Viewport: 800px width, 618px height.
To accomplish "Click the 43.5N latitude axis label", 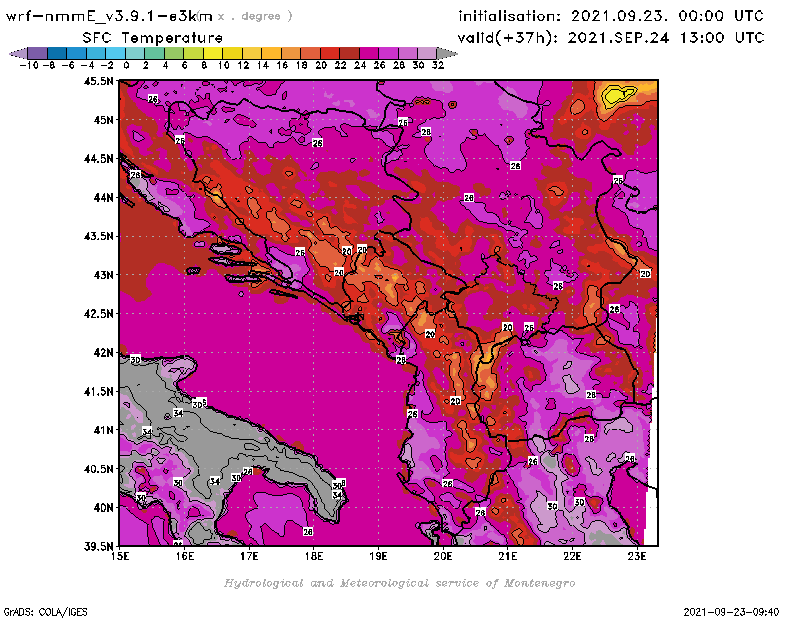I will click(x=98, y=236).
